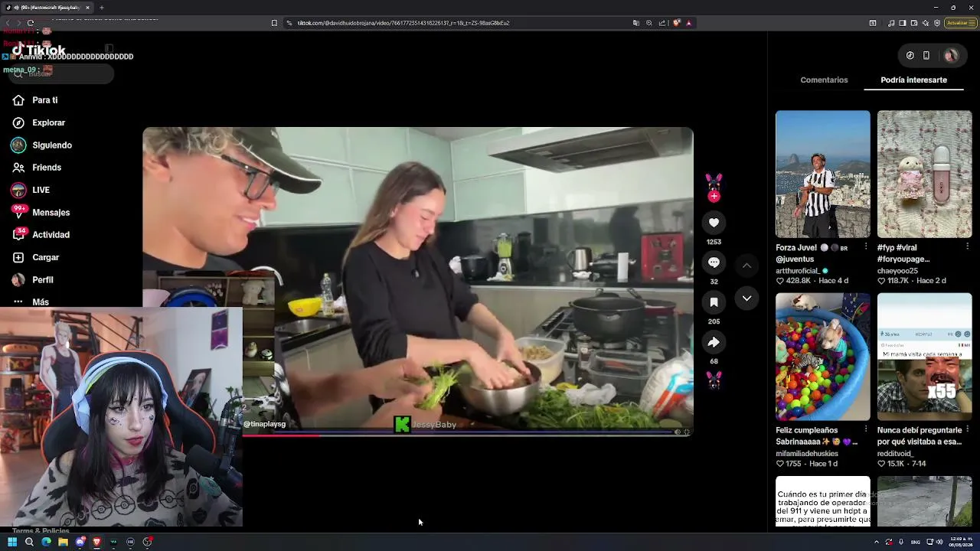
Task: Click the Terms & Policies link
Action: [x=41, y=530]
